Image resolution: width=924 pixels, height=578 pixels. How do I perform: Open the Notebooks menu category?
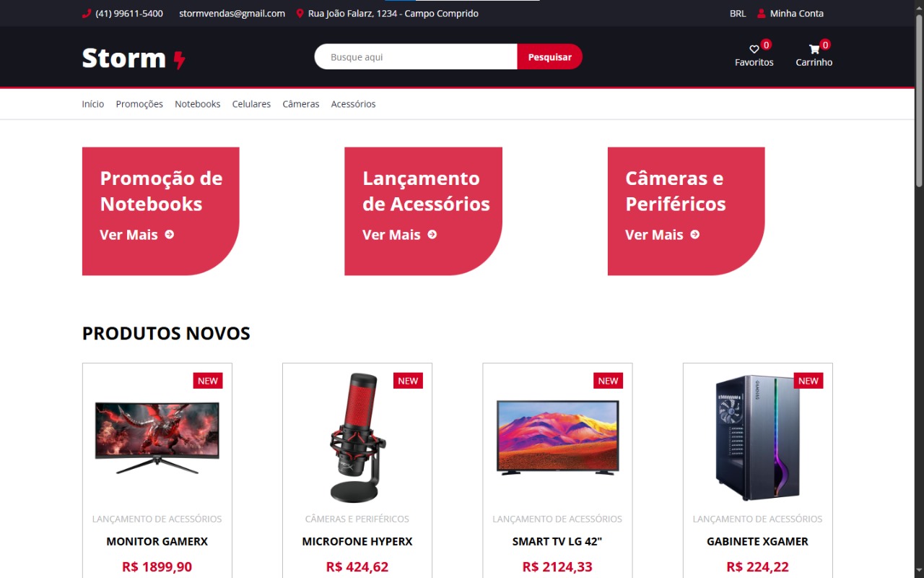pos(198,104)
